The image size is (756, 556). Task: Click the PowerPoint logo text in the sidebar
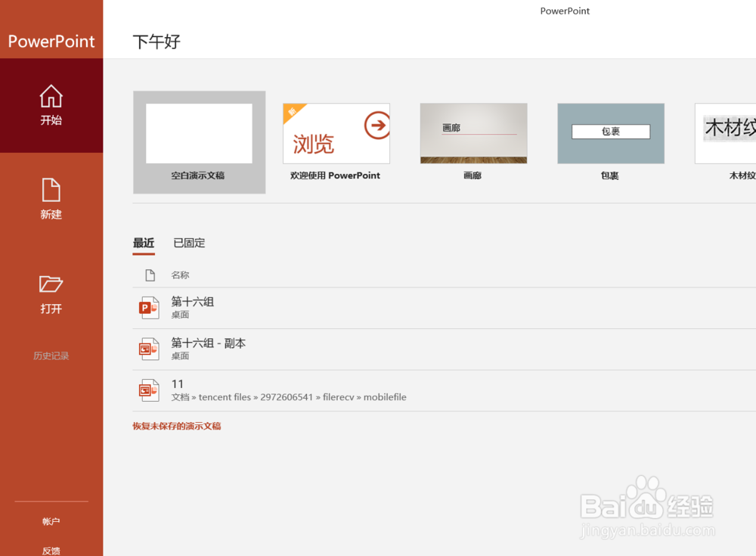[51, 42]
